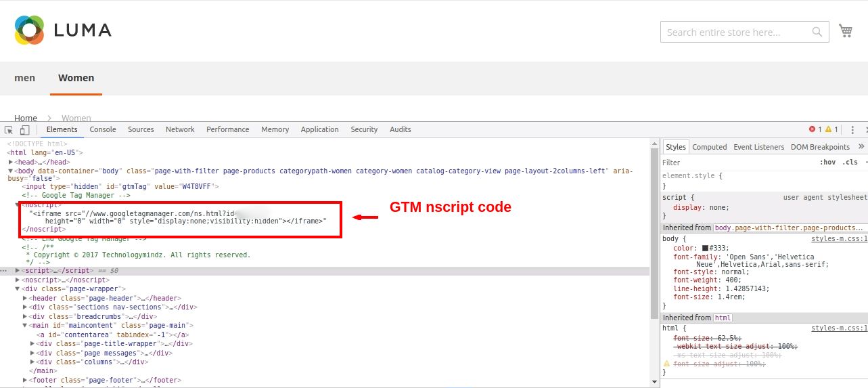This screenshot has height=388, width=868.
Task: Open the Computed pane tab
Action: click(709, 147)
